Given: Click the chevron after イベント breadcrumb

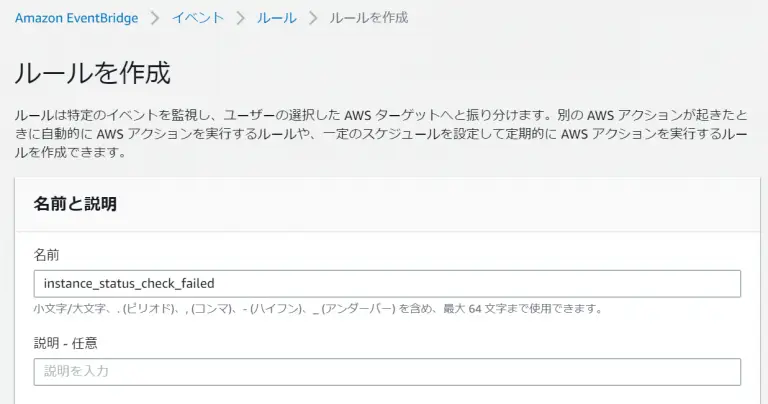Looking at the screenshot, I should point(240,18).
